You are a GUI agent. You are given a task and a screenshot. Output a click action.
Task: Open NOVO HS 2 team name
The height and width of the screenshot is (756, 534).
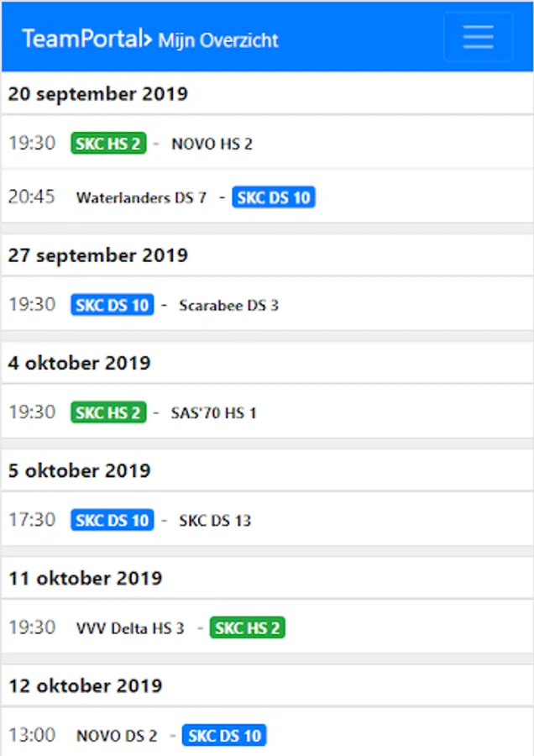click(212, 144)
